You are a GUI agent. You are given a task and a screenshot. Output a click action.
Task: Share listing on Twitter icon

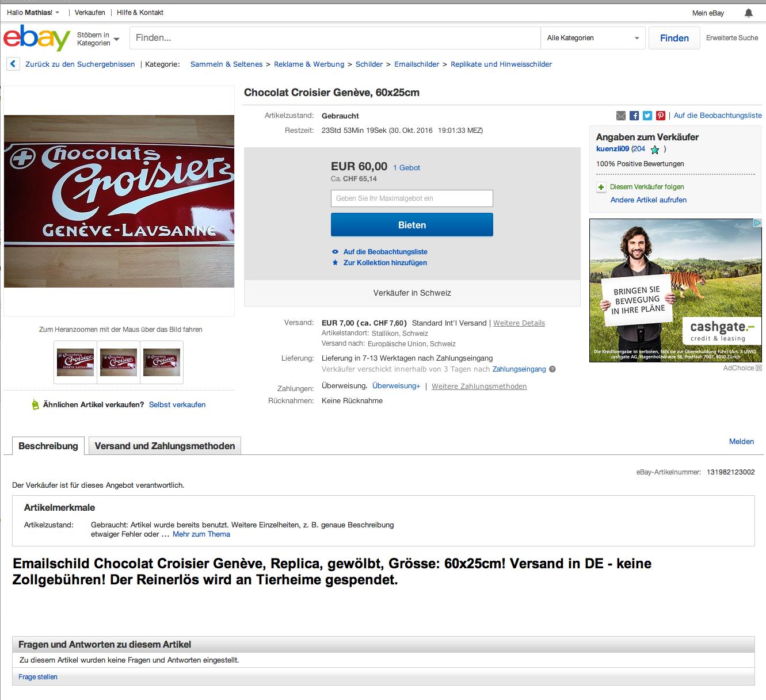tap(647, 116)
